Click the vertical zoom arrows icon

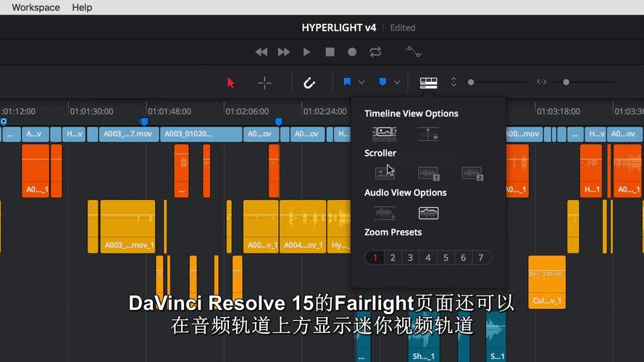coord(453,82)
